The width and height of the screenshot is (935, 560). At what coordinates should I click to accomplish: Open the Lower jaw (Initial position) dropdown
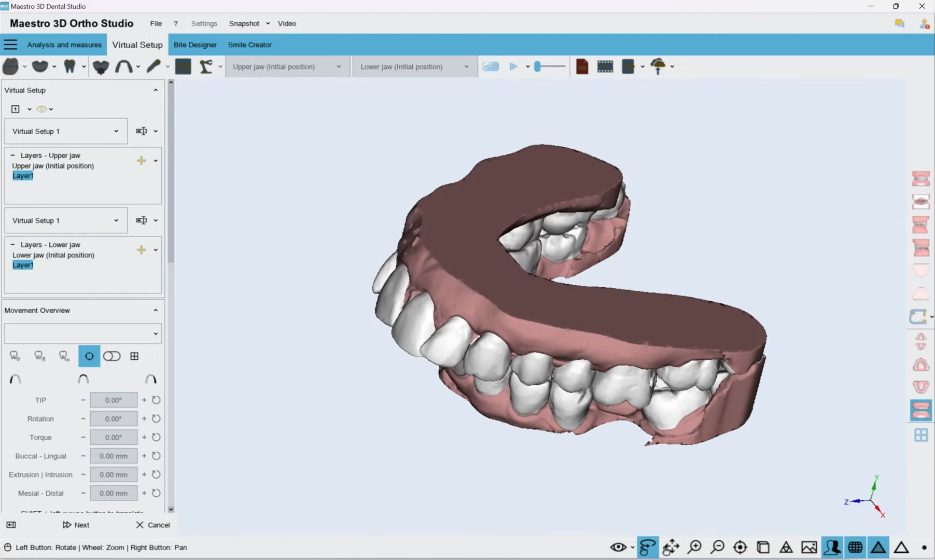(414, 66)
